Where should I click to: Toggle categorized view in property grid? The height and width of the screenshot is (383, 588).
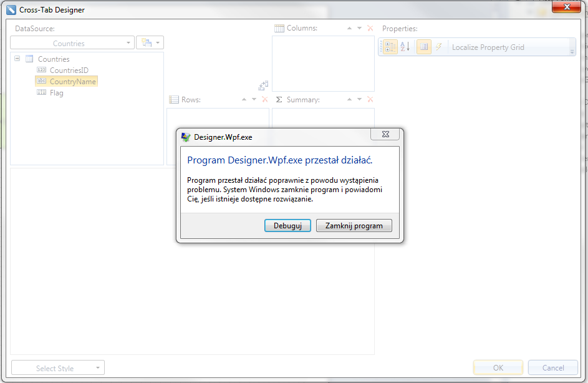coord(390,47)
